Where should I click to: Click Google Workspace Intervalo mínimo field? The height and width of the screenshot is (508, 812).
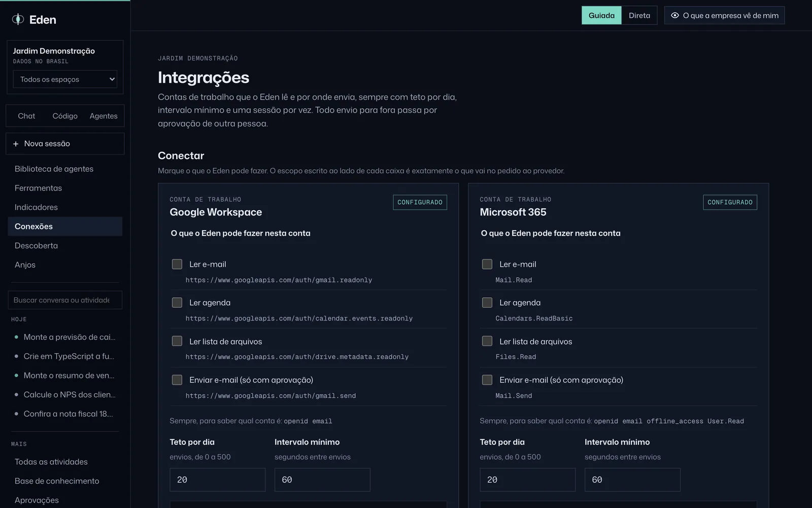tap(322, 480)
